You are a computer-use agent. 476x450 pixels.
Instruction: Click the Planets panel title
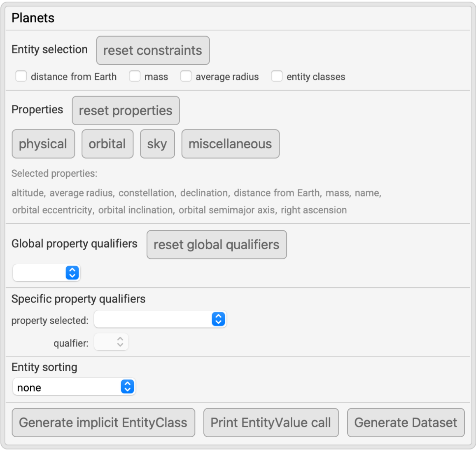pos(33,18)
